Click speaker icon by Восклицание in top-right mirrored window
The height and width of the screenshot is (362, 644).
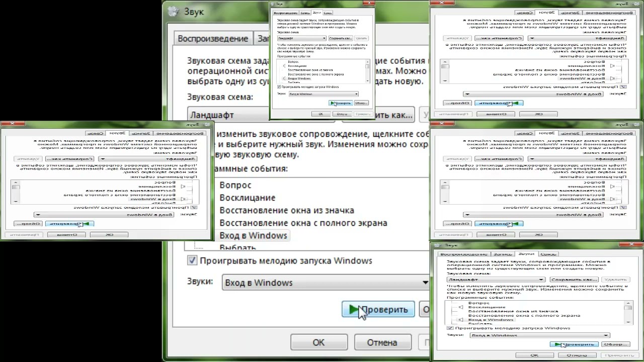(x=612, y=66)
